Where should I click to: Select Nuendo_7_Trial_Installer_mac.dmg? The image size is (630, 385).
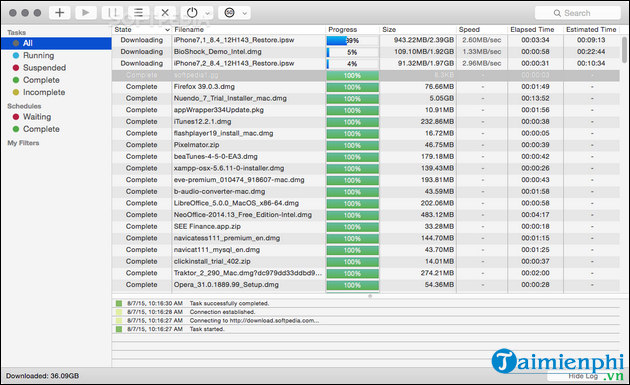tap(366, 98)
